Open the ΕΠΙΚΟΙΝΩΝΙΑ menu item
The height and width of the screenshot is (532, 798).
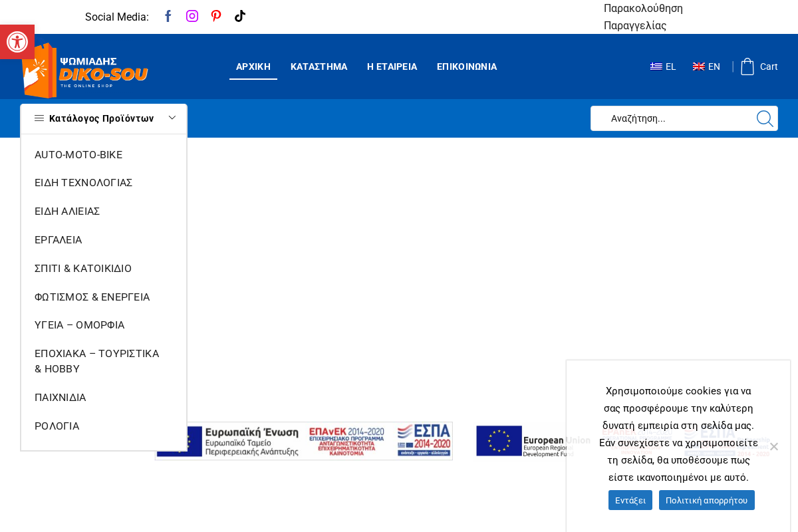pyautogui.click(x=467, y=66)
